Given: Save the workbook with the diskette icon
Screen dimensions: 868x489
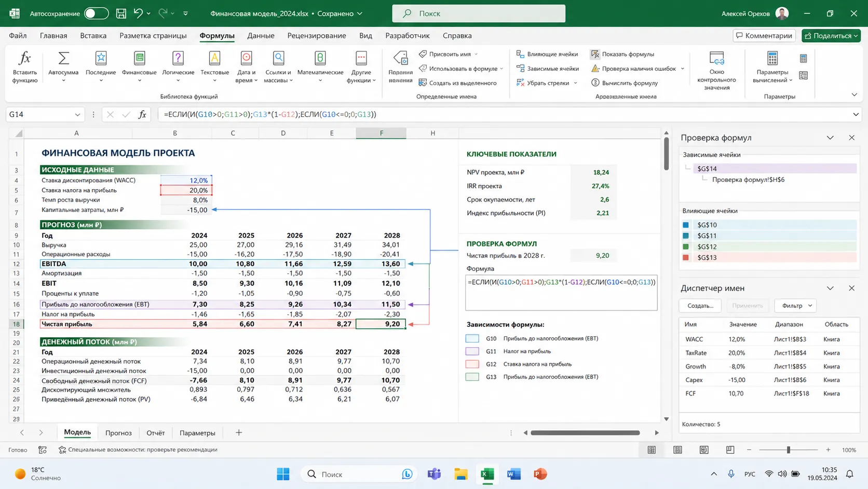Looking at the screenshot, I should click(121, 14).
